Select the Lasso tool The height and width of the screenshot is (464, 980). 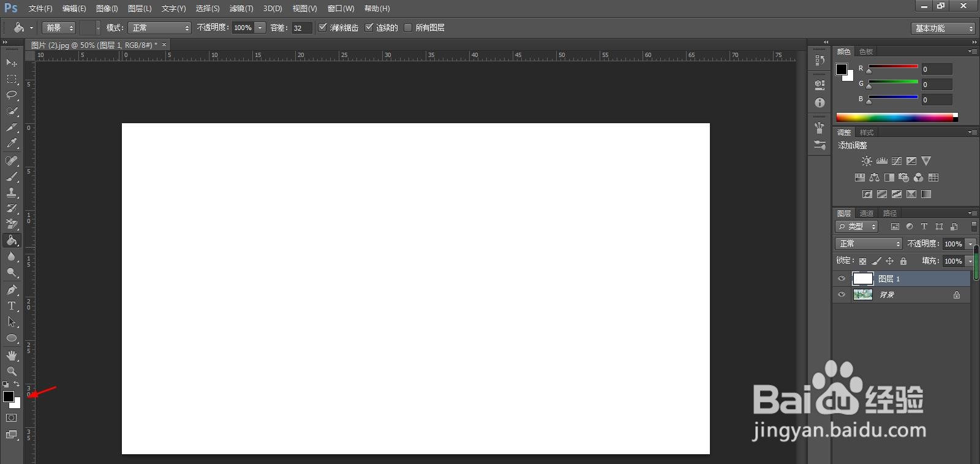pyautogui.click(x=12, y=95)
